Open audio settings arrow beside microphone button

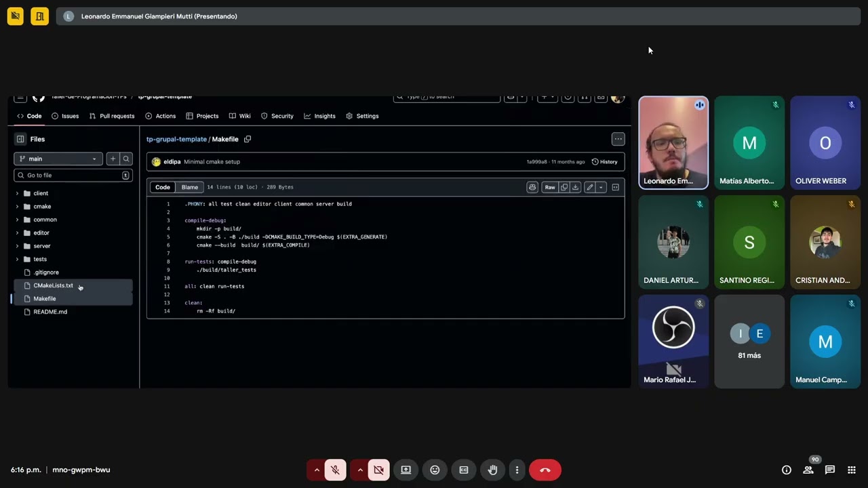317,470
